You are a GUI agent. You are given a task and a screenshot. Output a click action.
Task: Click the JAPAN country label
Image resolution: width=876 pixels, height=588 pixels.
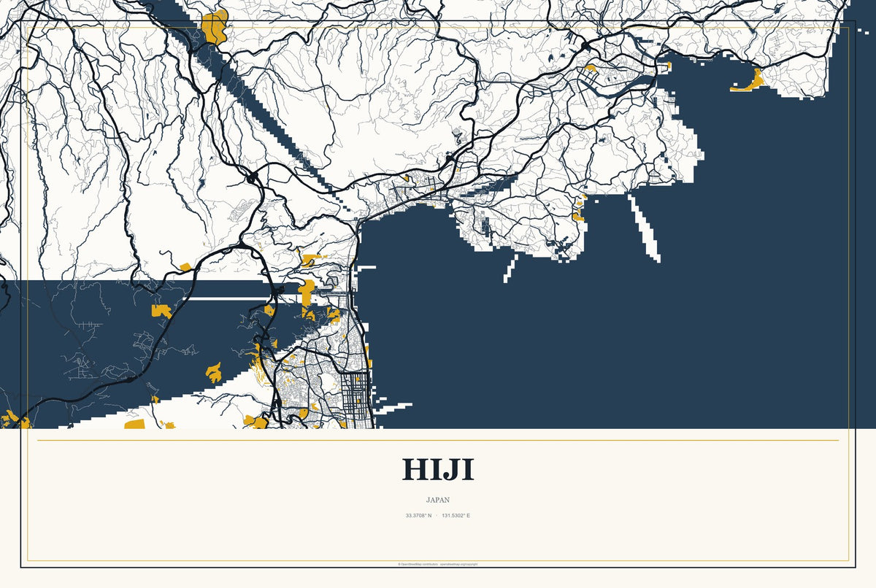coord(438,500)
